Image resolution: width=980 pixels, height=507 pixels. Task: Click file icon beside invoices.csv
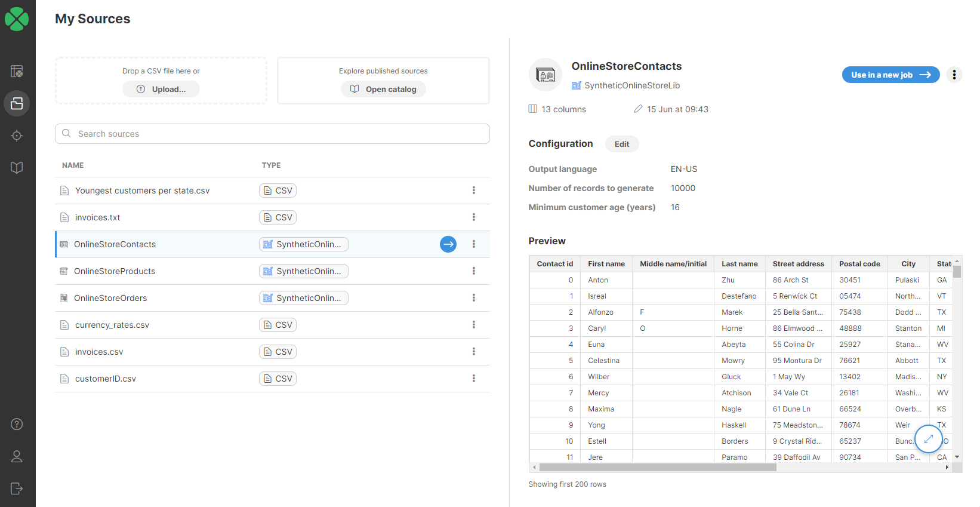pyautogui.click(x=64, y=352)
